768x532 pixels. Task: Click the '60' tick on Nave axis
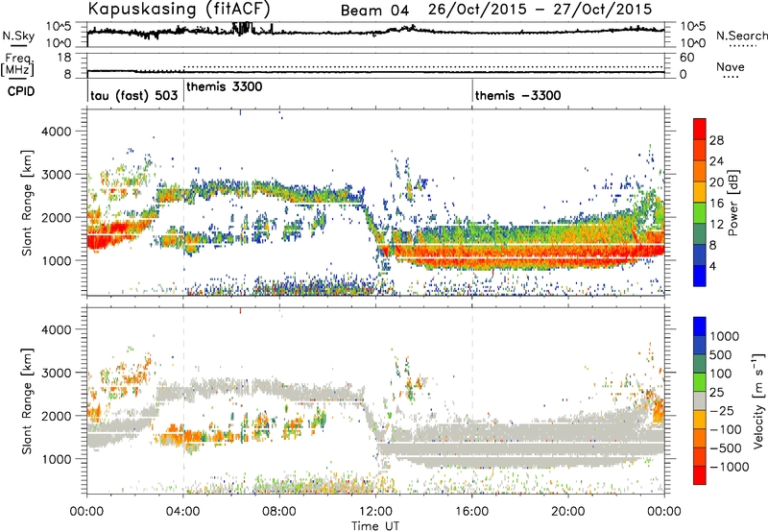pyautogui.click(x=686, y=58)
